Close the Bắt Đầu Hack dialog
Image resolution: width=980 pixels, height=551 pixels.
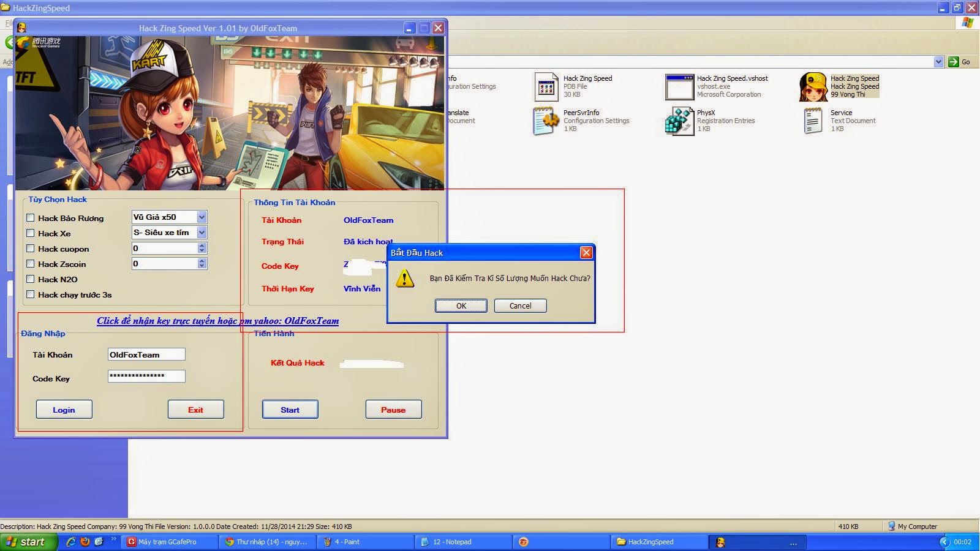586,252
